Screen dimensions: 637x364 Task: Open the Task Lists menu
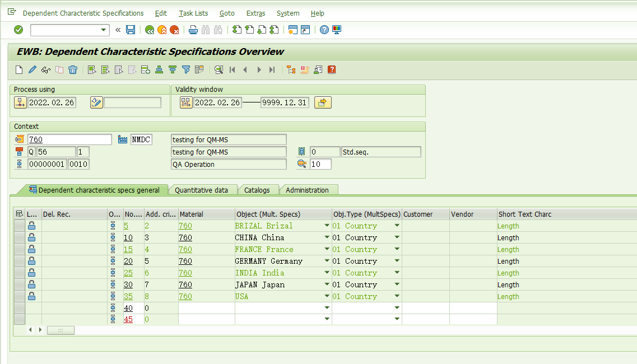[x=193, y=13]
